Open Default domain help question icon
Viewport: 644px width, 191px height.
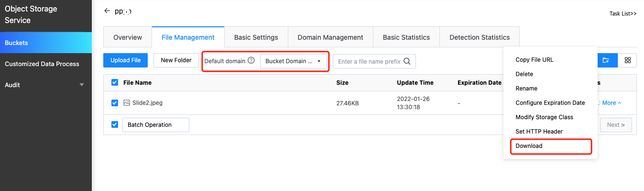click(251, 61)
